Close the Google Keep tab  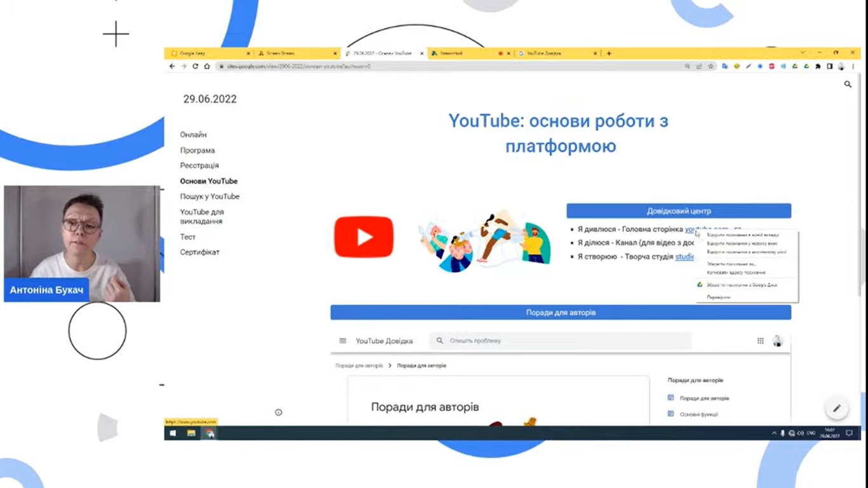pos(248,53)
